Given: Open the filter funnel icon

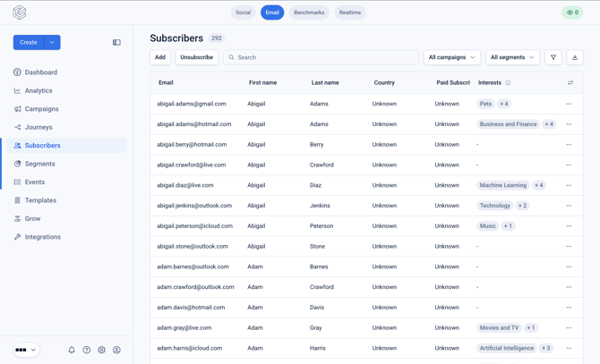Looking at the screenshot, I should (x=553, y=57).
